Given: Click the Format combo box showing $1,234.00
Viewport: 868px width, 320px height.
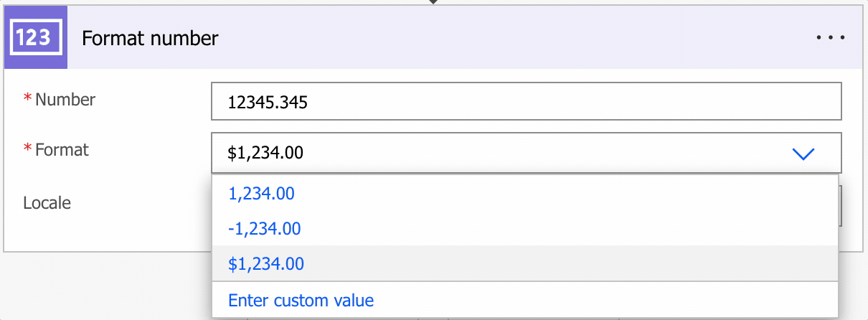Looking at the screenshot, I should pos(502,152).
